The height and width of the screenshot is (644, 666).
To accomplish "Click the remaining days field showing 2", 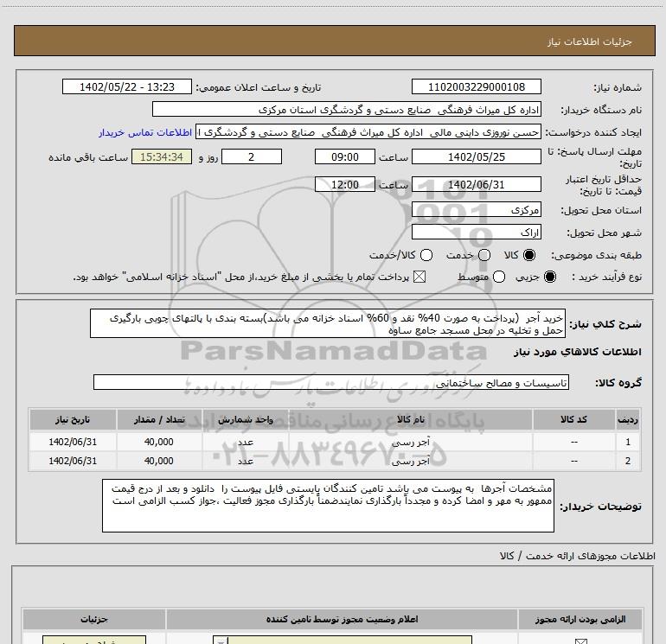I will coord(252,157).
